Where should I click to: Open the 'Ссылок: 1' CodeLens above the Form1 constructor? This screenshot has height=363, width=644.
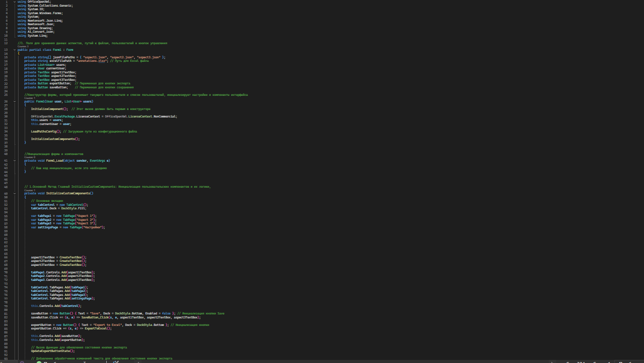30,98
